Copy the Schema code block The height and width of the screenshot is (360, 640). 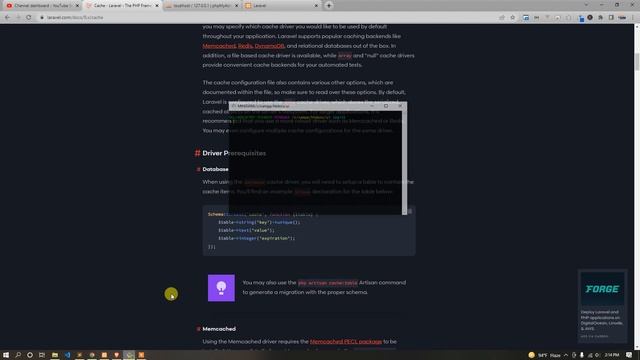410,211
